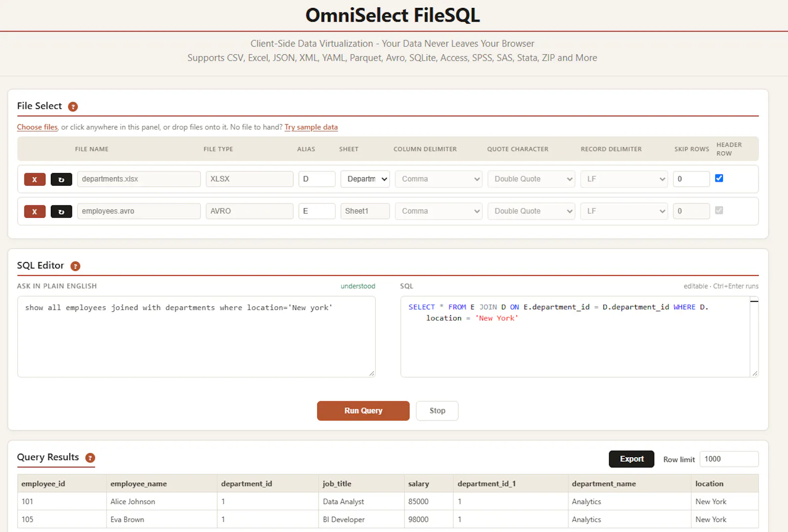This screenshot has width=788, height=532.
Task: Click the departments.xlsx file name field
Action: pos(139,179)
